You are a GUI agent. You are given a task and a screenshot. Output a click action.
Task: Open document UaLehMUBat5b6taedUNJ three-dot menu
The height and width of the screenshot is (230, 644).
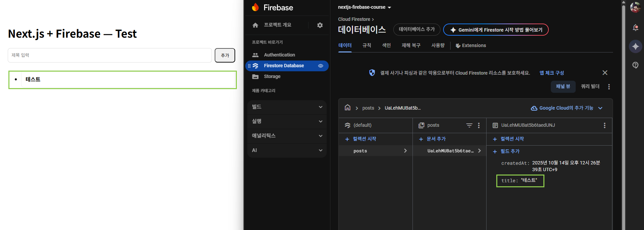(x=605, y=125)
